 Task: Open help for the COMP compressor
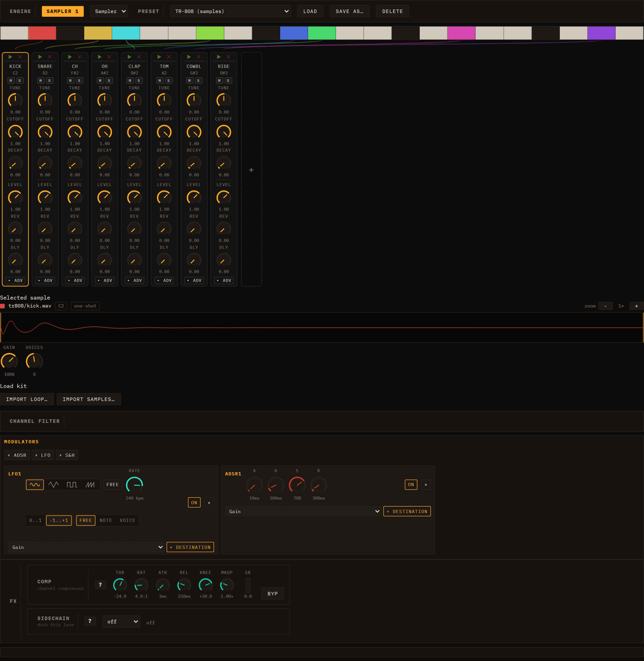101,584
